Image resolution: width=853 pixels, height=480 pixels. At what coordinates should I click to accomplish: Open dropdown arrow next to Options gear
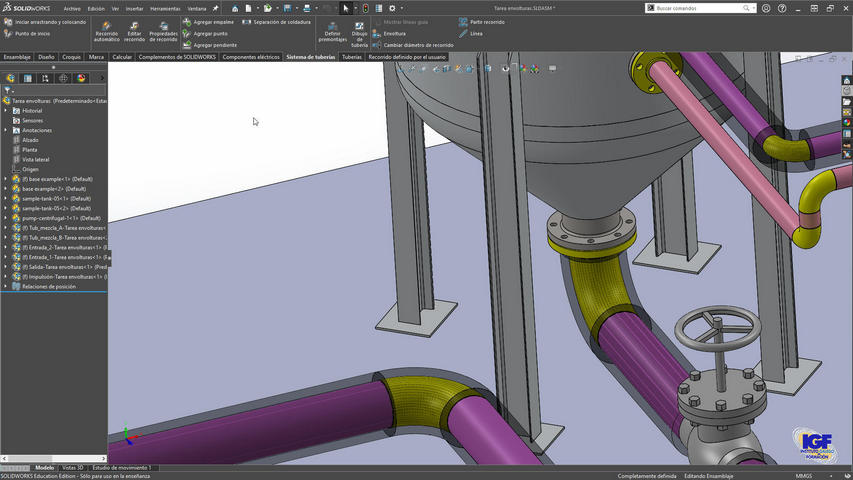pos(401,8)
